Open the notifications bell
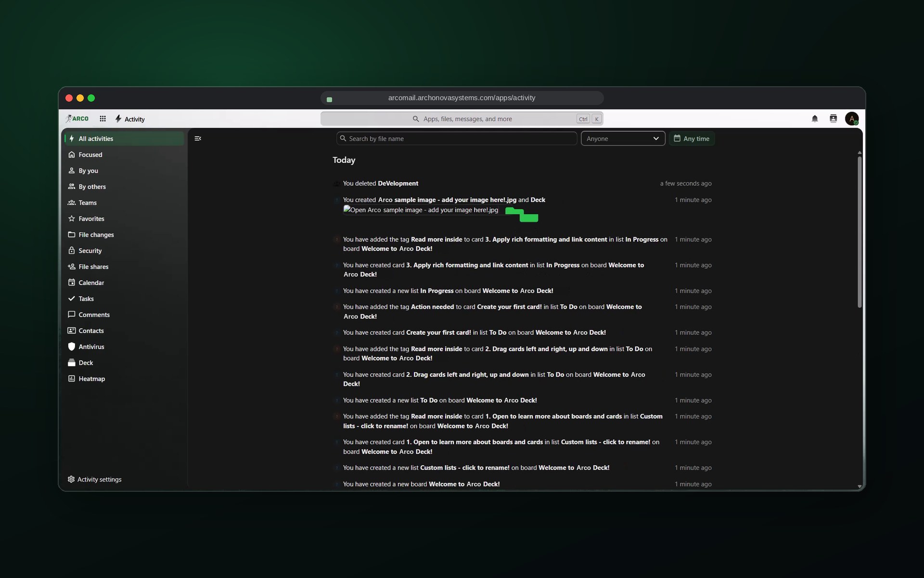 point(815,118)
